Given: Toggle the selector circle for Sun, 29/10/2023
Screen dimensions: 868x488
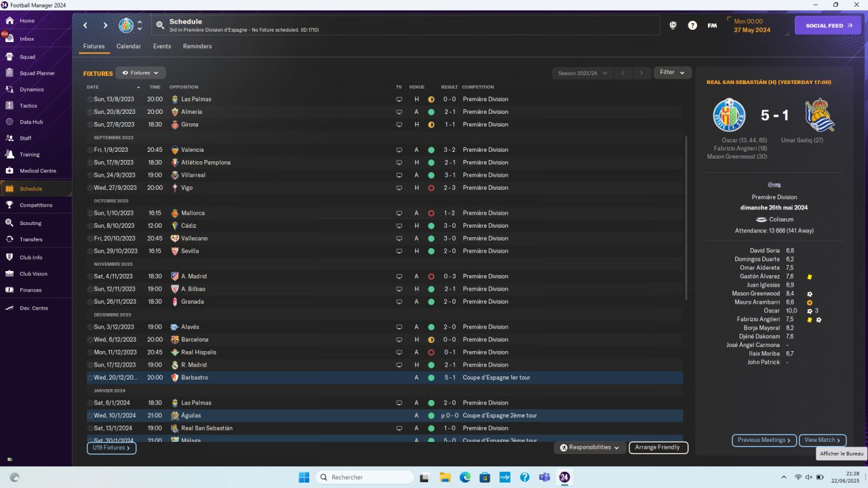Looking at the screenshot, I should 90,251.
